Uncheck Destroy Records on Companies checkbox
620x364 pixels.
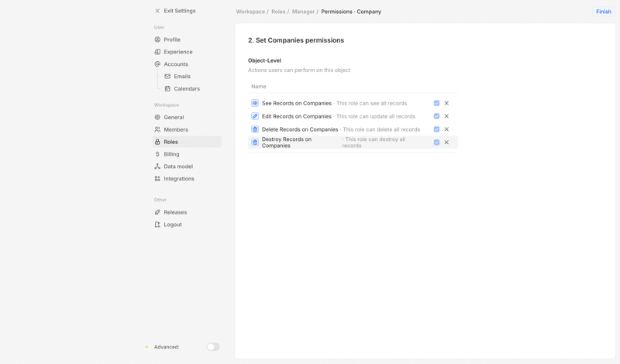tap(436, 143)
